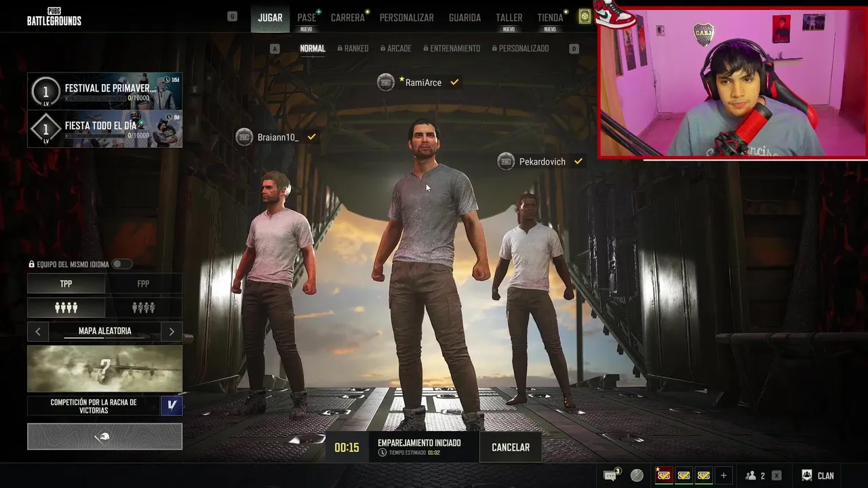The image size is (868, 488).
Task: Open the friends list icon
Action: [751, 475]
